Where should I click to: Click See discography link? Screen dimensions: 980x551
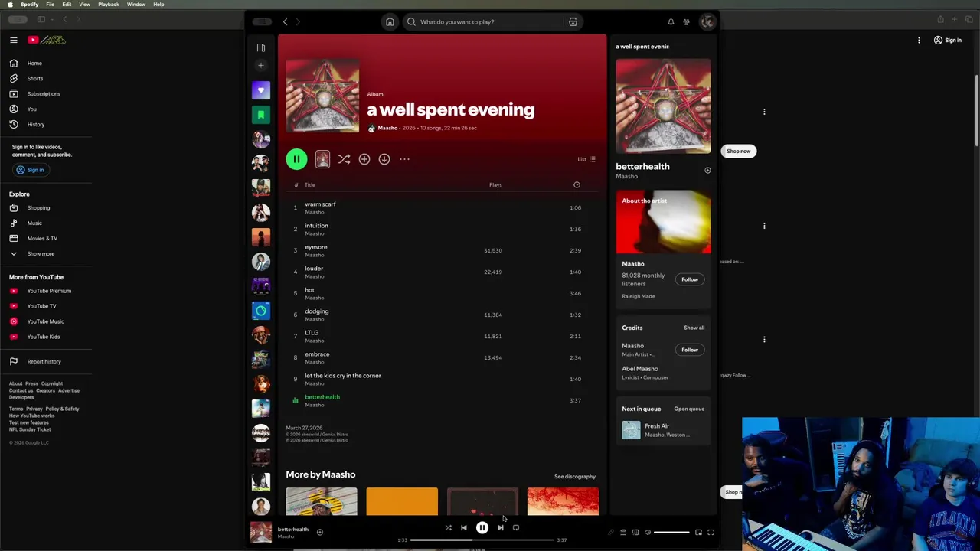pos(575,477)
